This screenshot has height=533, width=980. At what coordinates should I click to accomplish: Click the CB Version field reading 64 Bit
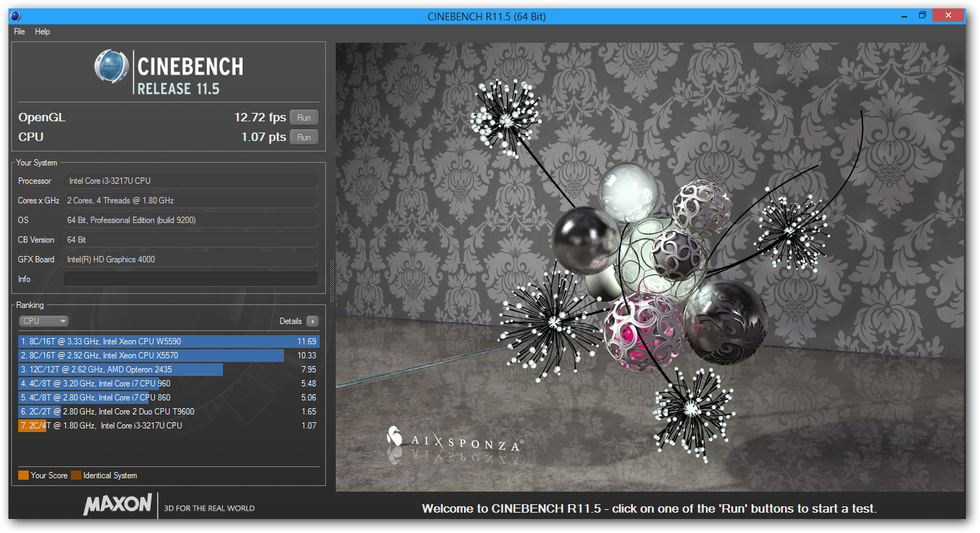pos(191,240)
